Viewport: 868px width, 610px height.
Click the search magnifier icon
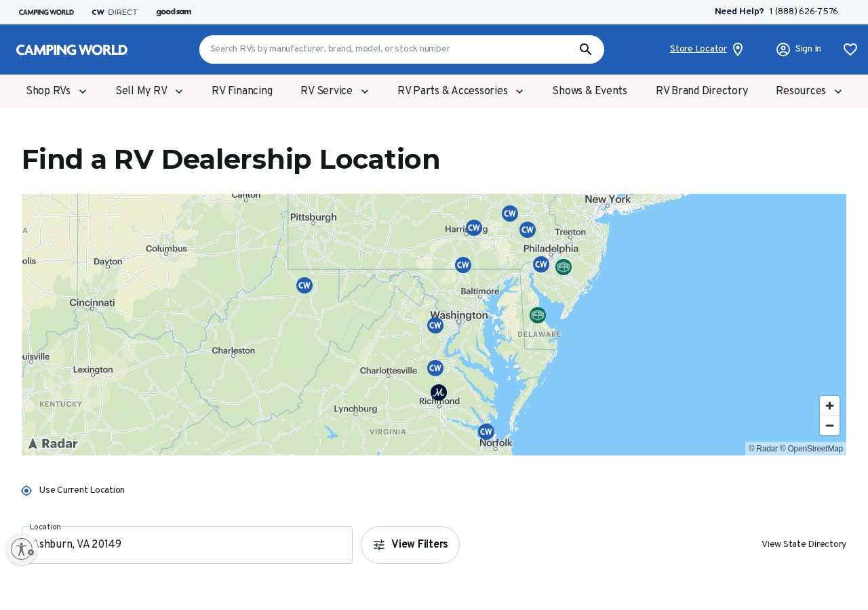[x=585, y=49]
